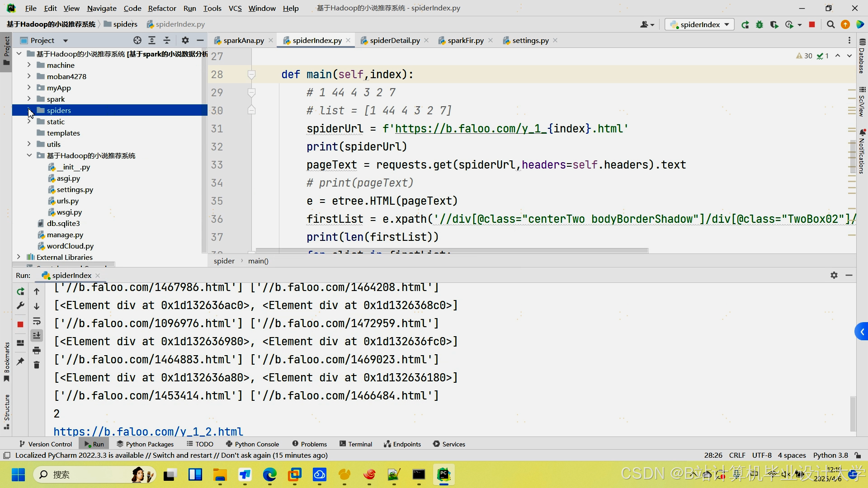Image resolution: width=868 pixels, height=488 pixels.
Task: Enable soft-wrap in the Run console
Action: [37, 321]
